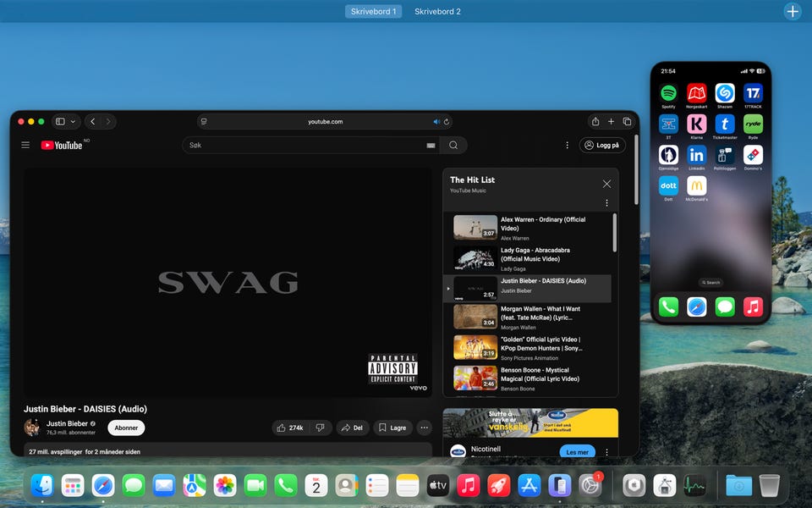This screenshot has width=812, height=508.
Task: Click the YouTube logo to go home
Action: 62,146
